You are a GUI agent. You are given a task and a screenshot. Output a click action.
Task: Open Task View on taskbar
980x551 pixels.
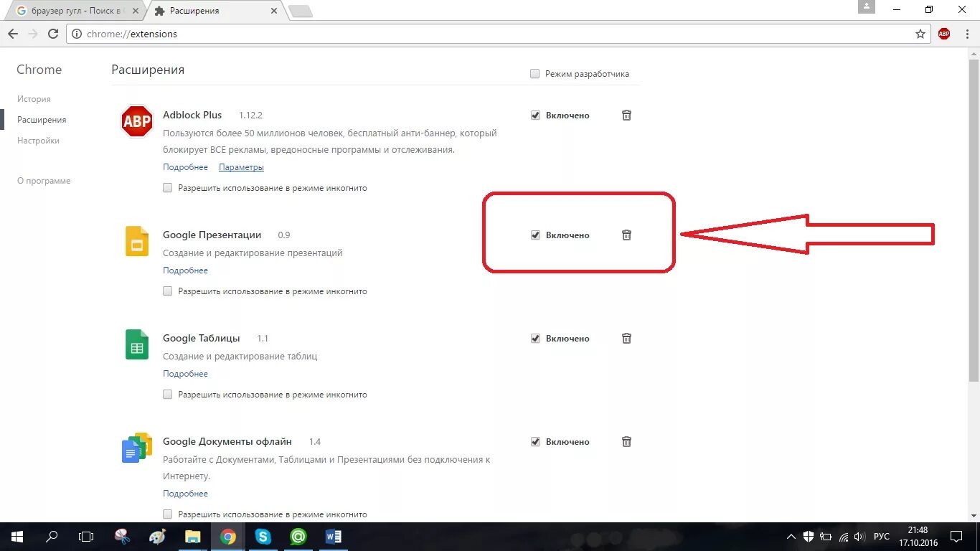[86, 537]
